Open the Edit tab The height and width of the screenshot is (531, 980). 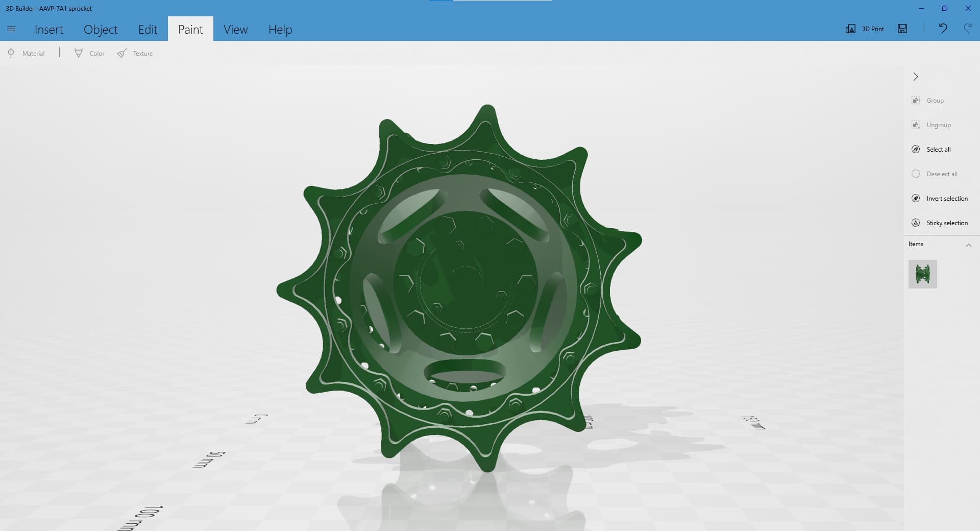pyautogui.click(x=148, y=30)
